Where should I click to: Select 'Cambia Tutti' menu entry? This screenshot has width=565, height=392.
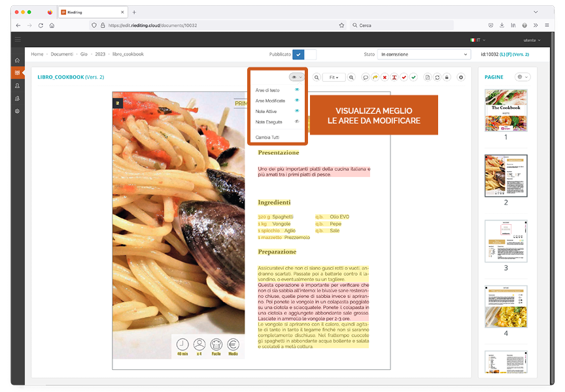pyautogui.click(x=267, y=137)
